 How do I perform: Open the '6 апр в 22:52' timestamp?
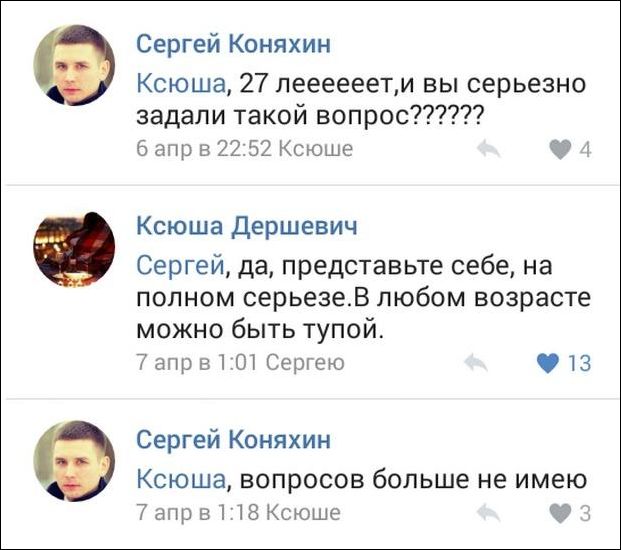pos(204,150)
